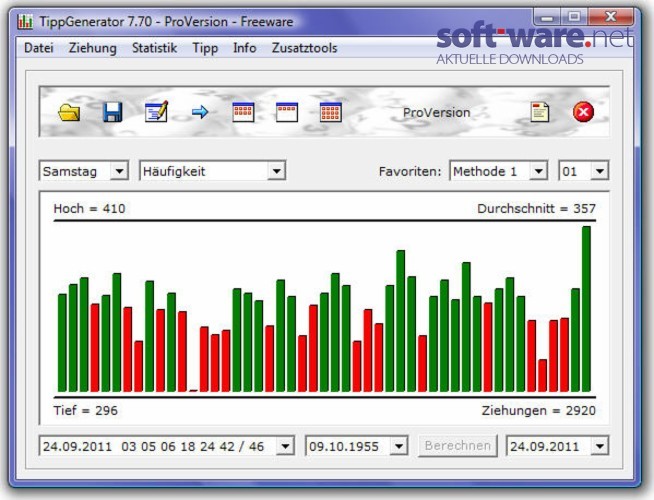Click the Berechnen button
Image resolution: width=654 pixels, height=500 pixels.
coord(458,446)
